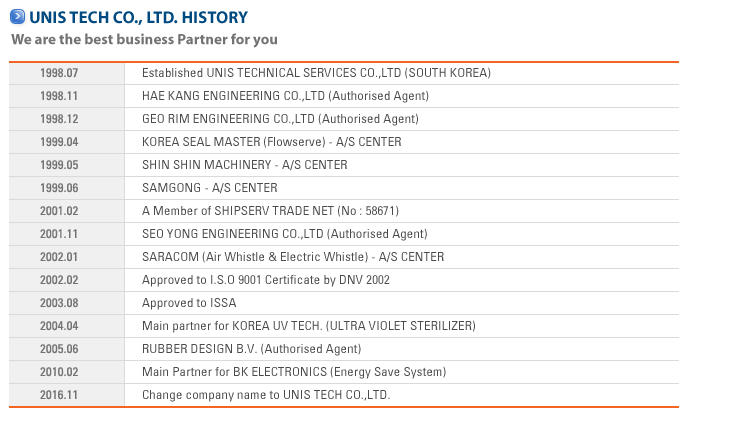Click the SARACOM Air Whistle entry

point(293,257)
